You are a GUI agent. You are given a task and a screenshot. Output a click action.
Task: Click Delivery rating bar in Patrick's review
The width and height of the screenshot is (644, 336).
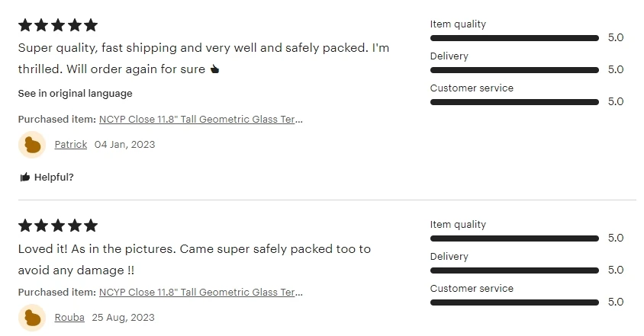click(514, 69)
